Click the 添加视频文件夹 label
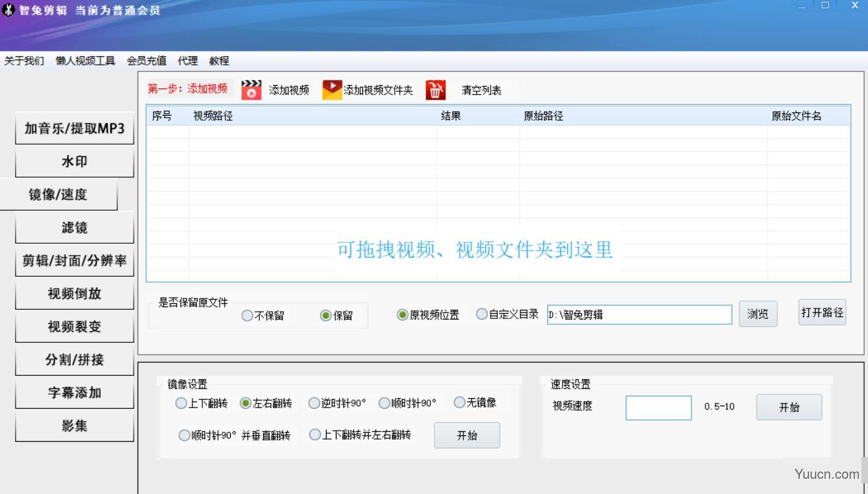This screenshot has width=868, height=494. point(378,90)
